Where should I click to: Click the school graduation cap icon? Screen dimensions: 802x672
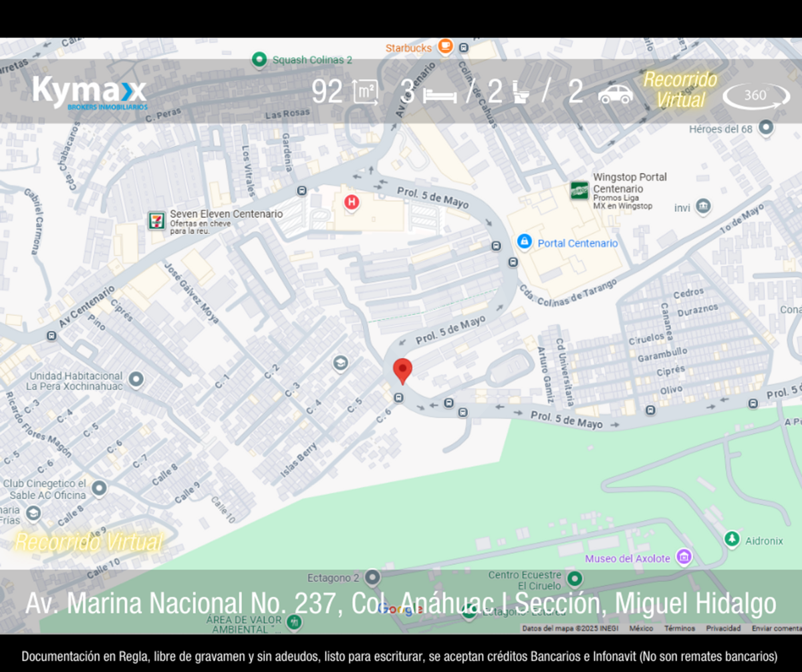click(340, 363)
